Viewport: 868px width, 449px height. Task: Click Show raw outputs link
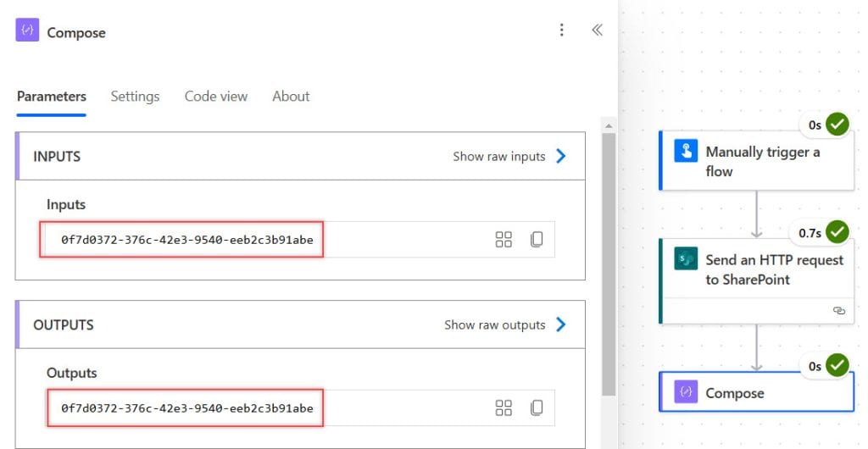[x=494, y=324]
